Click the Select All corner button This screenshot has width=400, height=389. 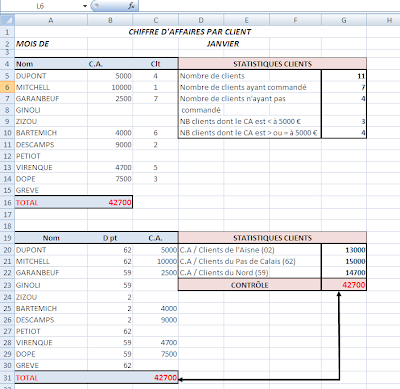(x=7, y=20)
